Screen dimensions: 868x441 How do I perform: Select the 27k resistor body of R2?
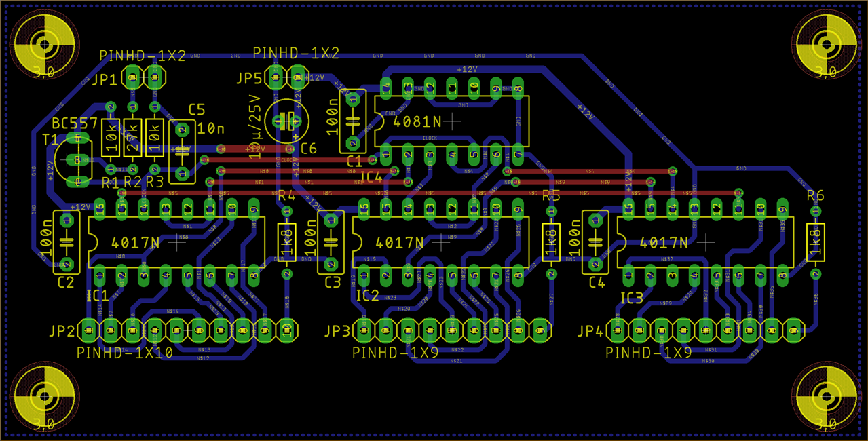pyautogui.click(x=133, y=138)
